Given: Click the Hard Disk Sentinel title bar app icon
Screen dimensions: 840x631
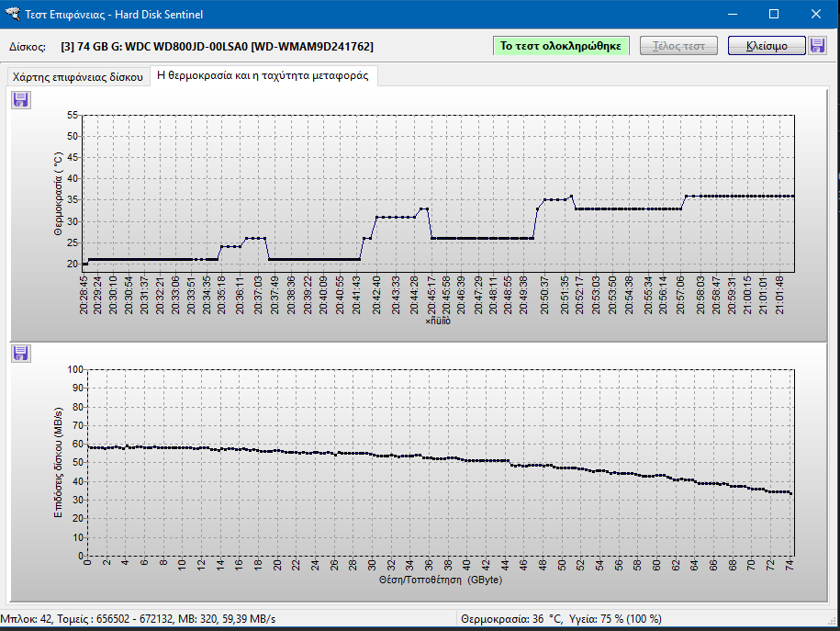Looking at the screenshot, I should [x=12, y=14].
